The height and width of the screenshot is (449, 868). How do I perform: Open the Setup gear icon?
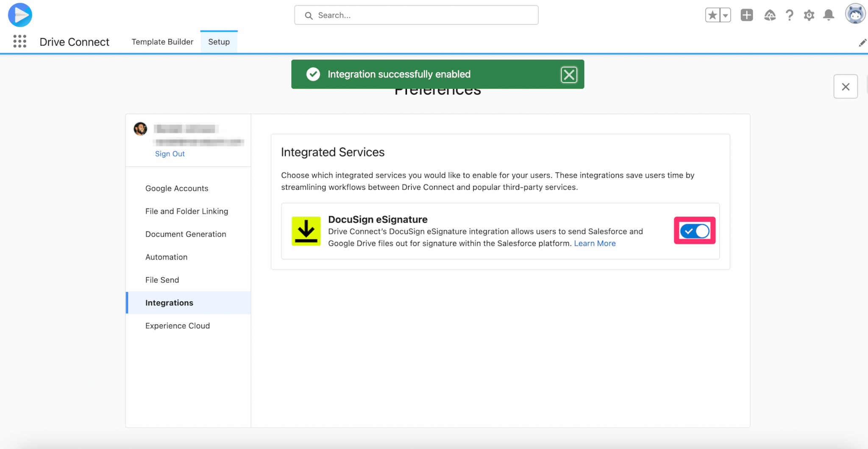(x=809, y=15)
